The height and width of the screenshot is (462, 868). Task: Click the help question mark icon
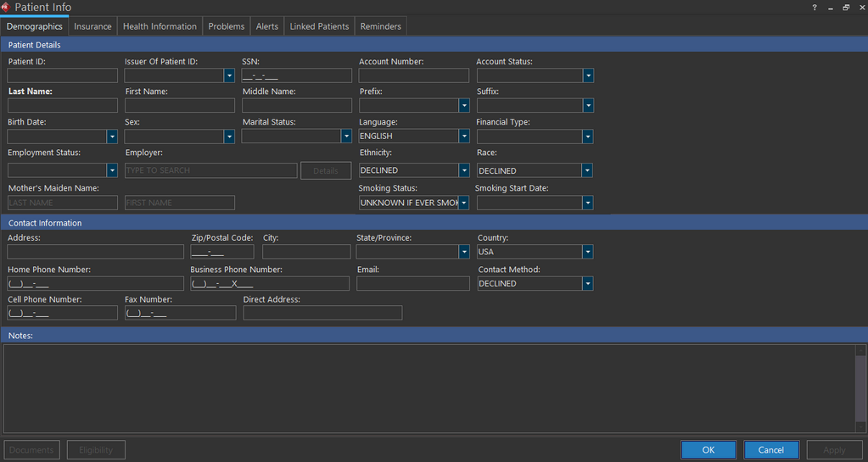tap(815, 8)
